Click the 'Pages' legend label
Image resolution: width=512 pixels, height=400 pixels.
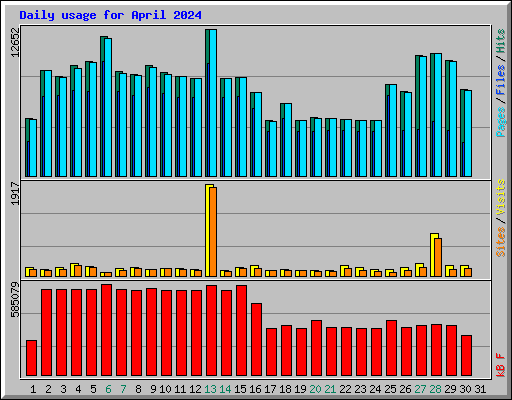pyautogui.click(x=501, y=122)
